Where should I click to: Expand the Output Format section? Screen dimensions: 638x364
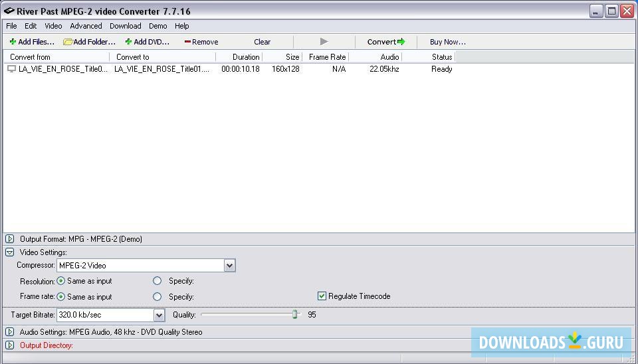(x=10, y=239)
